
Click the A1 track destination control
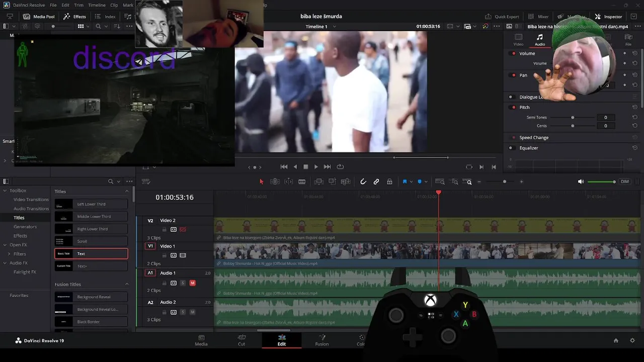tap(150, 273)
